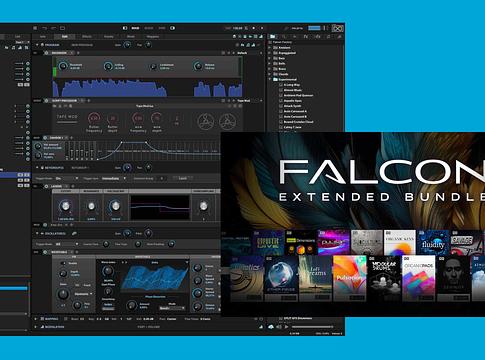Click the fluidity expansion thumbnail
This screenshot has width=485, height=360.
pos(433,242)
